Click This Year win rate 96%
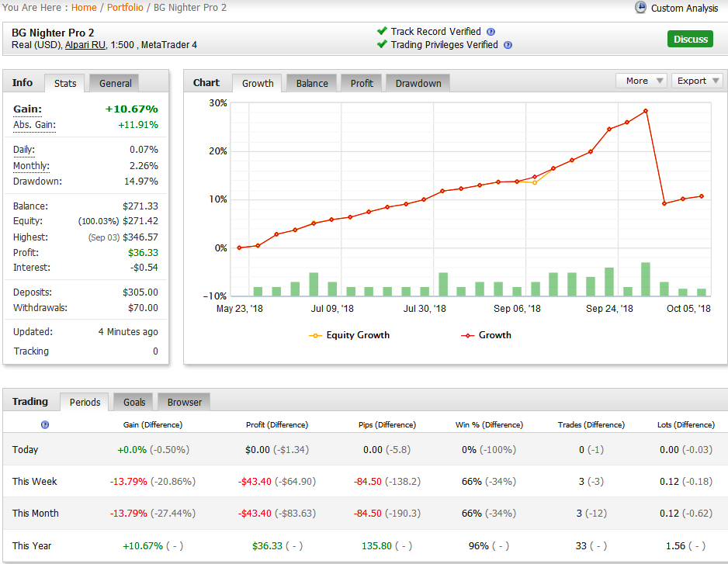The width and height of the screenshot is (728, 564). tap(479, 546)
